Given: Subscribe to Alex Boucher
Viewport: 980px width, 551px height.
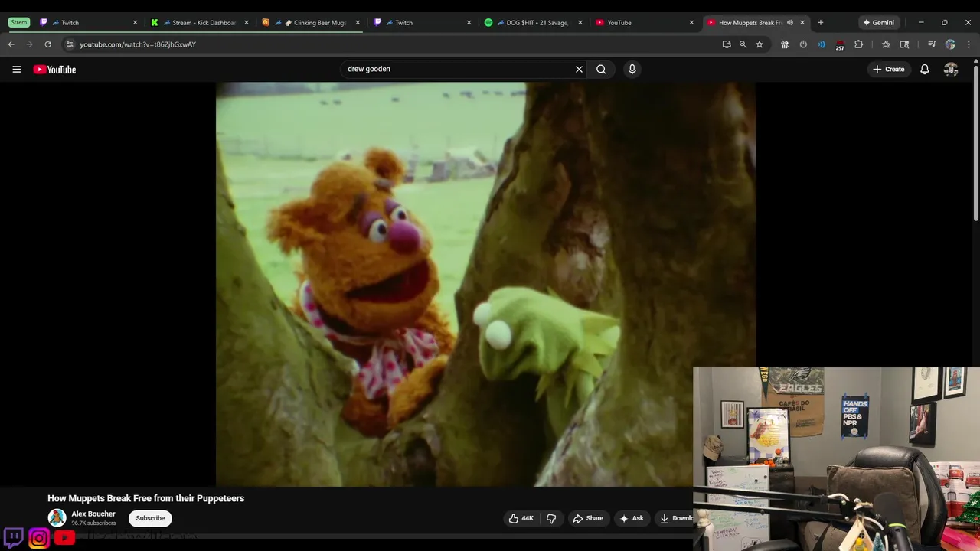Looking at the screenshot, I should click(150, 518).
